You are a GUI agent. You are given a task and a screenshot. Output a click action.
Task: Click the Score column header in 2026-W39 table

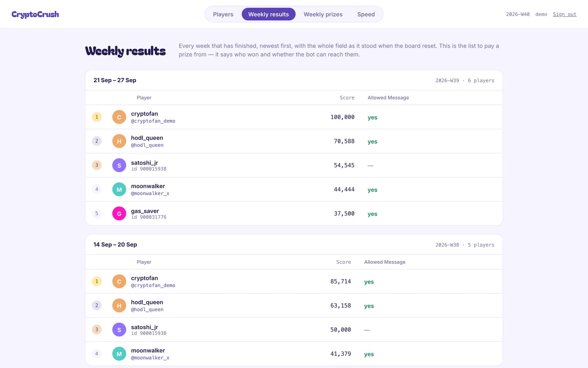pos(347,98)
